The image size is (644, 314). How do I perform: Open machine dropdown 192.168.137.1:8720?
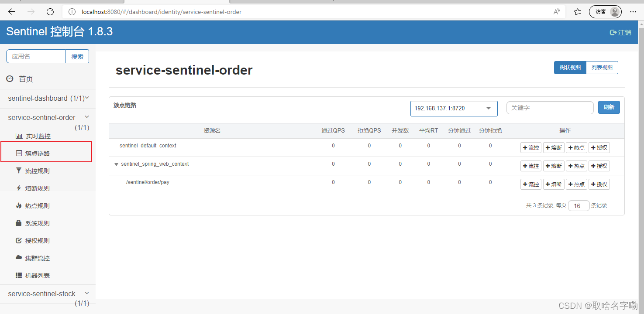click(454, 108)
